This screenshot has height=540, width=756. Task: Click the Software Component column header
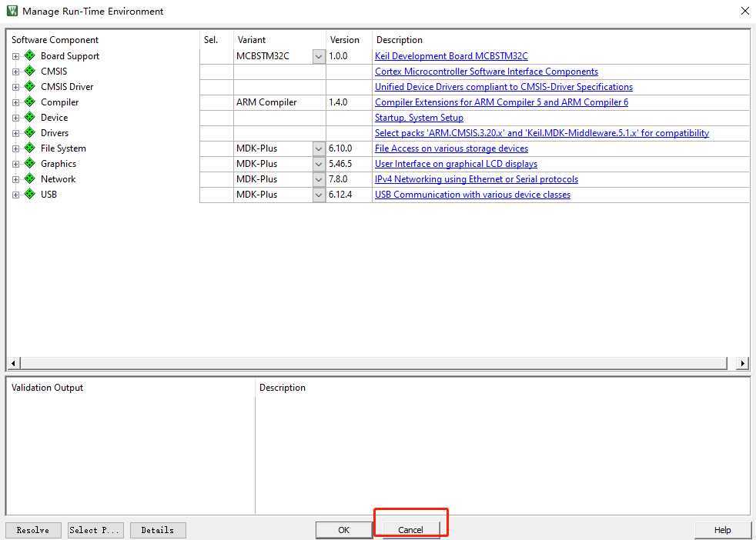pyautogui.click(x=55, y=40)
